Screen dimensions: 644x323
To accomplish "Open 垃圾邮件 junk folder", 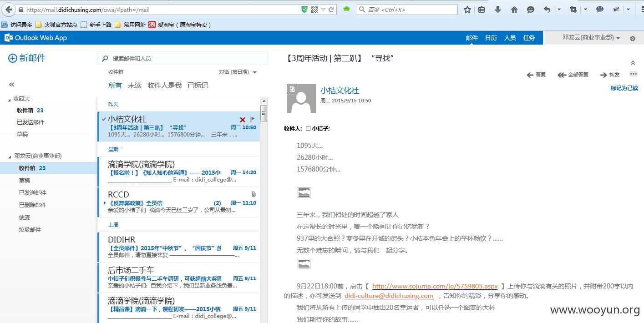I will click(30, 230).
